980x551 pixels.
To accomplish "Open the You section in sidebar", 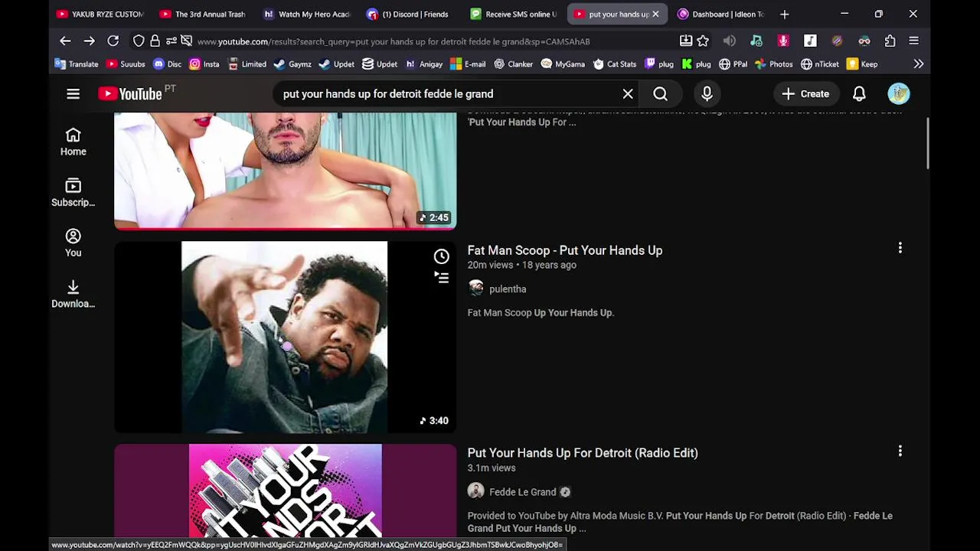I will click(73, 243).
